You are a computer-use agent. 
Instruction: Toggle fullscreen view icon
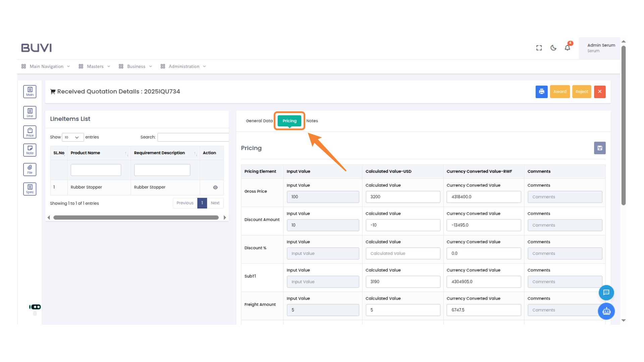click(539, 48)
